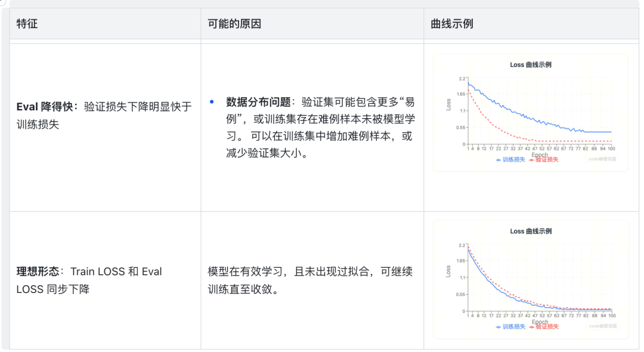644x352 pixels.
Task: Open the loss chart in the Eval 降得快 row
Action: pyautogui.click(x=531, y=112)
